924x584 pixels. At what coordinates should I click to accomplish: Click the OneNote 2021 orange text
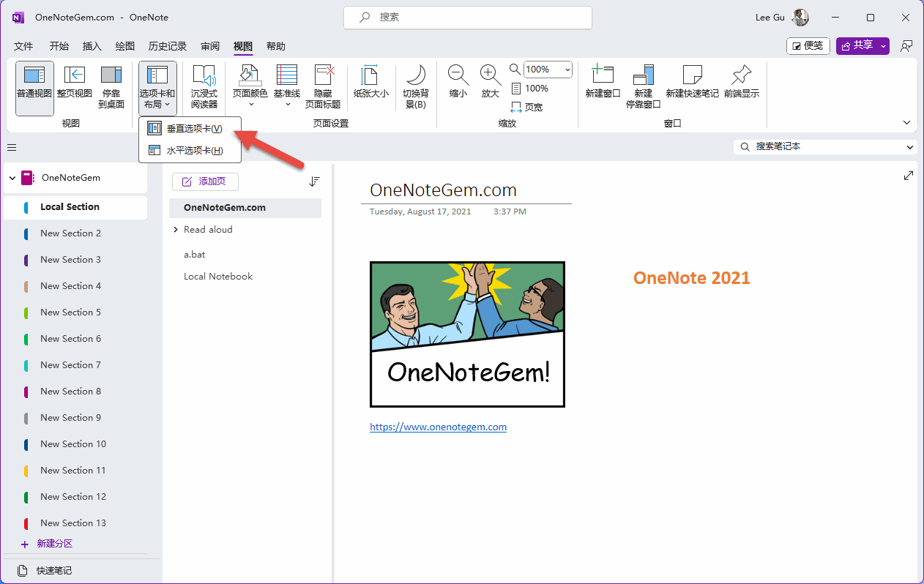tap(692, 277)
